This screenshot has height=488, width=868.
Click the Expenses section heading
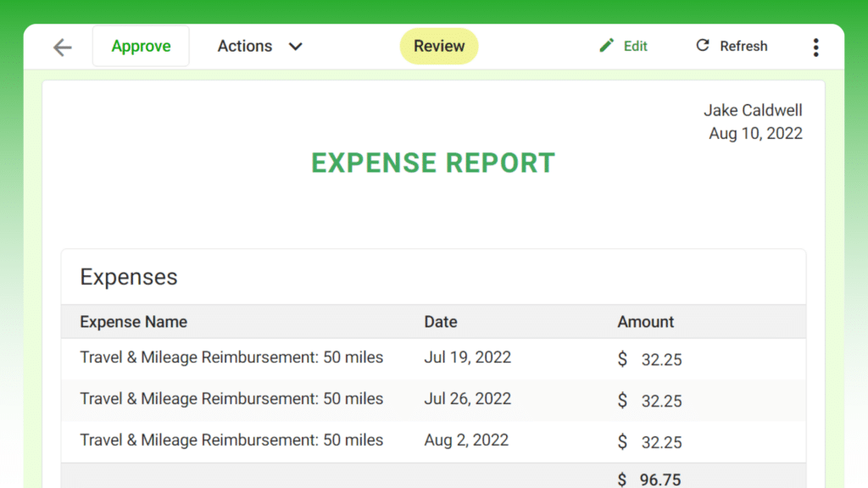[129, 277]
